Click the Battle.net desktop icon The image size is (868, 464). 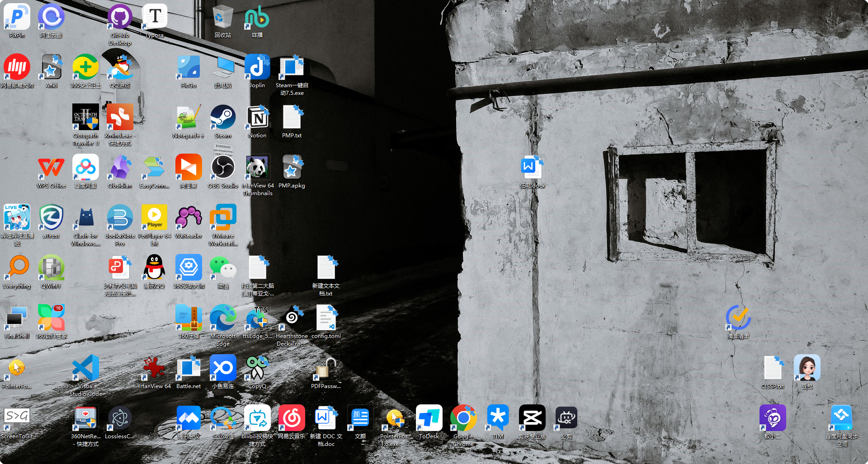point(189,369)
